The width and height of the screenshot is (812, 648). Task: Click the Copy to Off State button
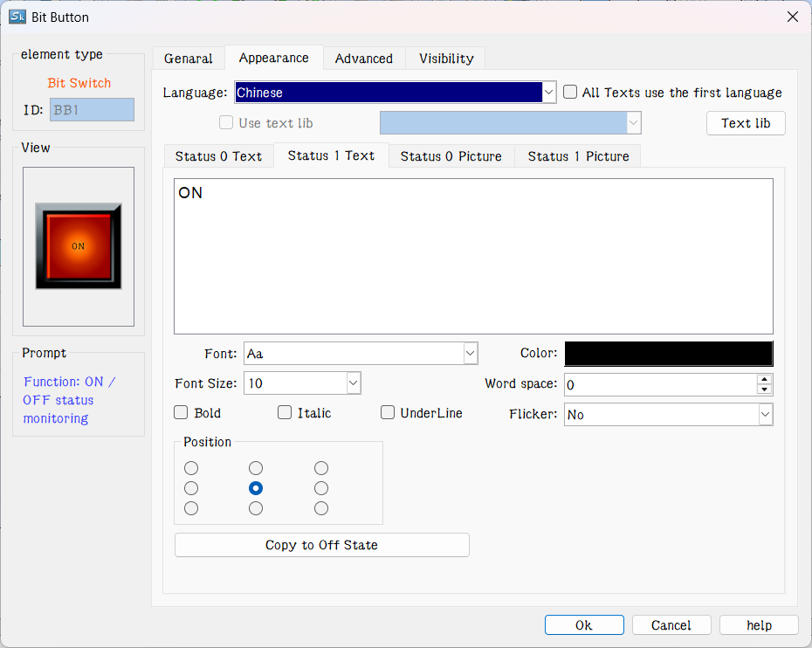[x=321, y=545]
